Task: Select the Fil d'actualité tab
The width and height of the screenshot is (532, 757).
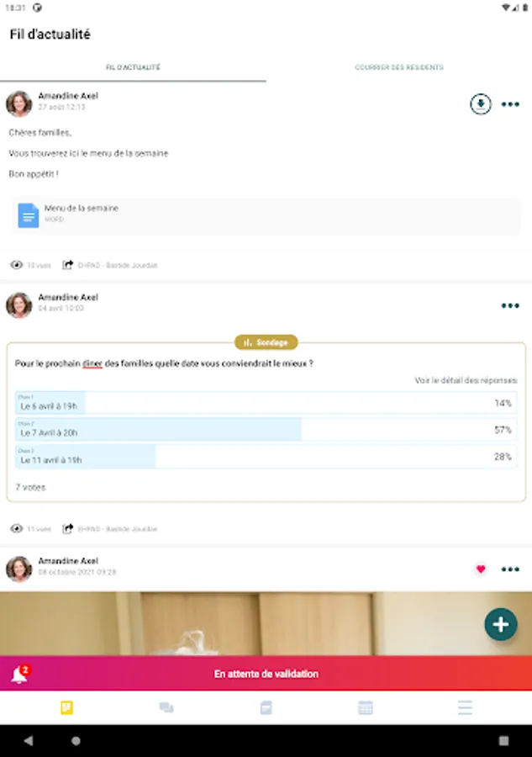Action: tap(133, 67)
